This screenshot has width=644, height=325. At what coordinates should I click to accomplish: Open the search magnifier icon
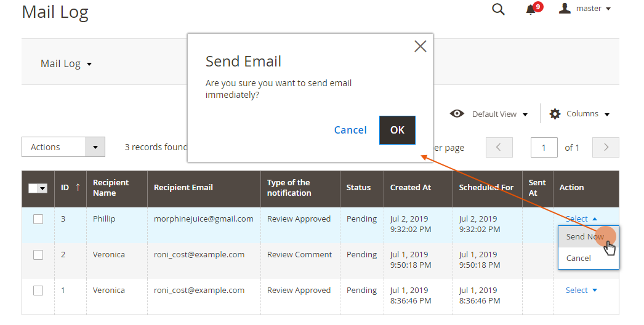pos(498,9)
